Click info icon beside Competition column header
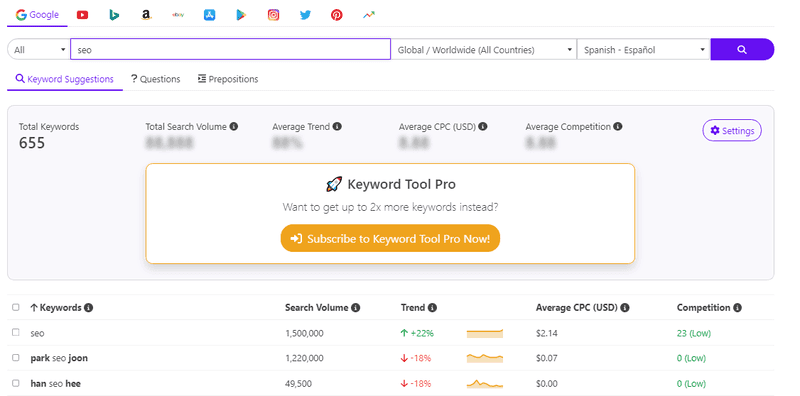Screen dimensions: 800x396 [x=738, y=308]
